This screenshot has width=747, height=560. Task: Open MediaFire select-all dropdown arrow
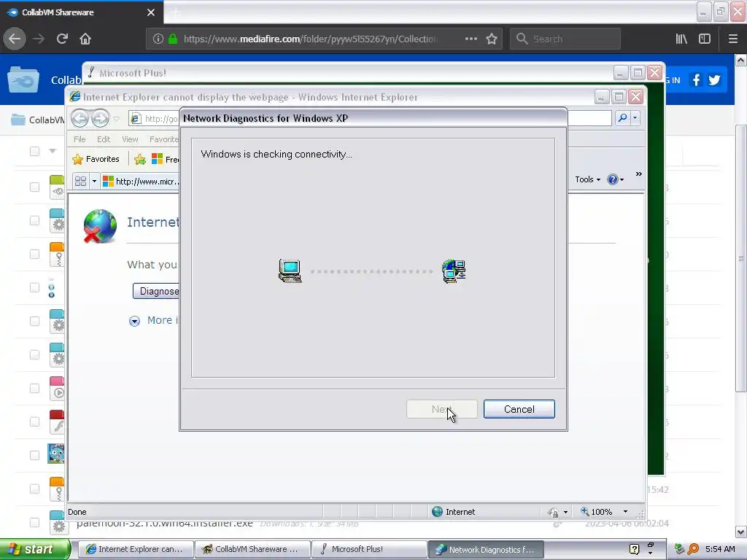pos(53,151)
